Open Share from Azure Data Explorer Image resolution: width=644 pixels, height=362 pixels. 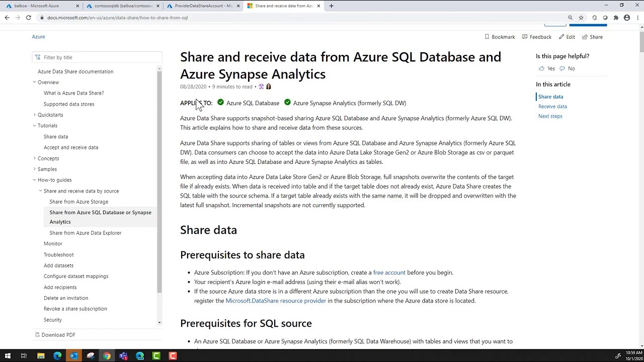tap(86, 233)
